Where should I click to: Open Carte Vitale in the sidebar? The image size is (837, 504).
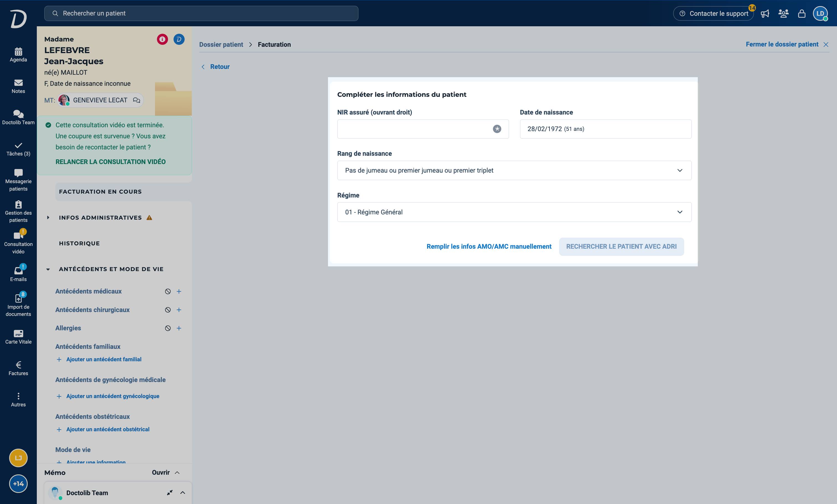[x=18, y=337]
